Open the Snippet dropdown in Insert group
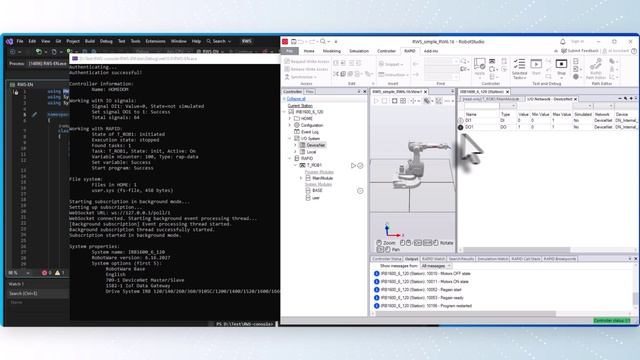Image resolution: width=640 pixels, height=360 pixels. [x=391, y=64]
